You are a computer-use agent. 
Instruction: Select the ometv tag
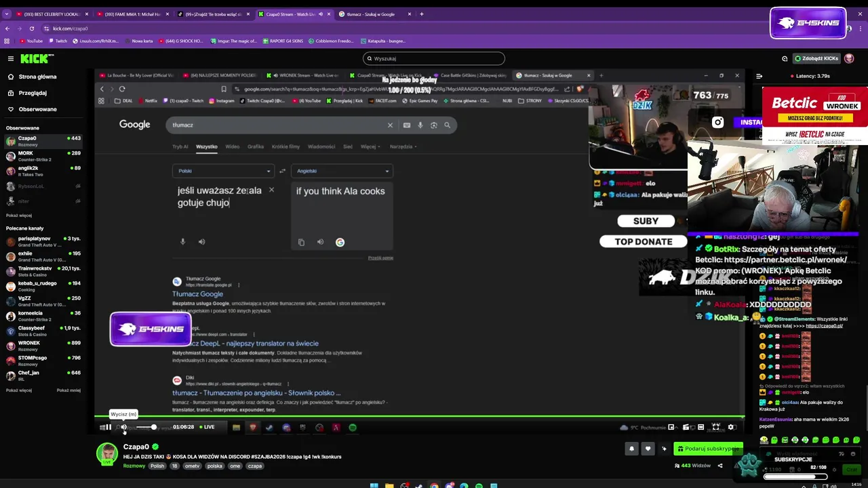[x=192, y=466]
